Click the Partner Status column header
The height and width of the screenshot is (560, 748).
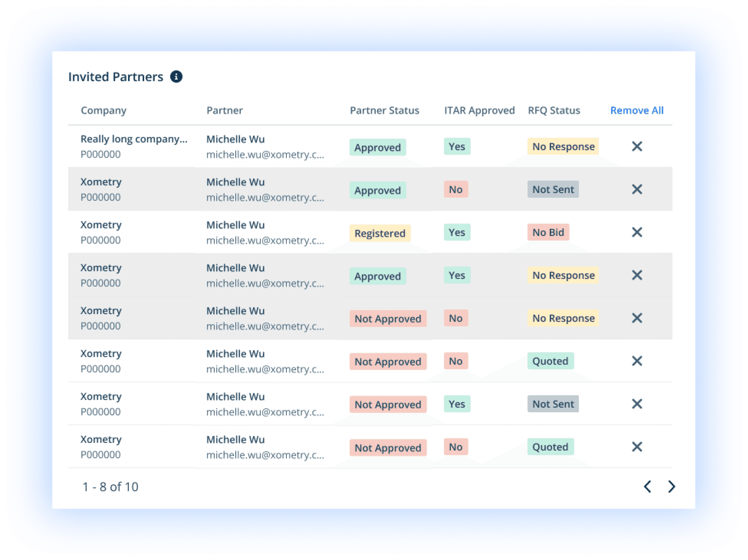[x=385, y=111]
